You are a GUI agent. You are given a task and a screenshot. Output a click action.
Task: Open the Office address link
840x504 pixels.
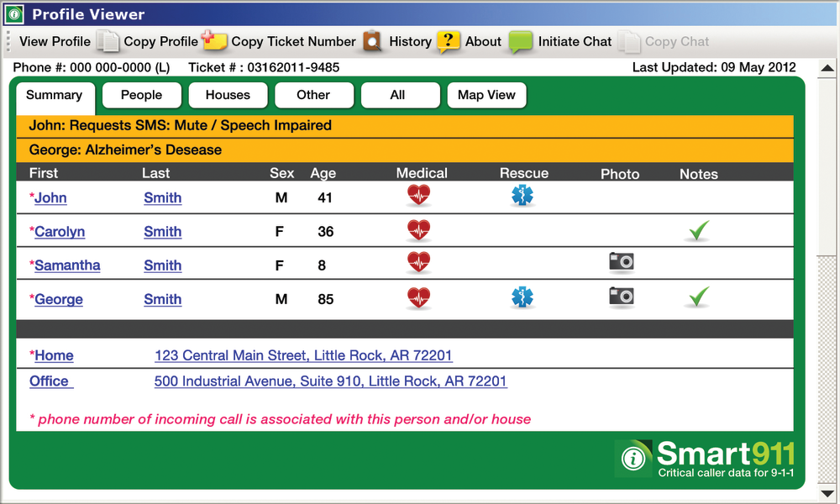point(331,381)
